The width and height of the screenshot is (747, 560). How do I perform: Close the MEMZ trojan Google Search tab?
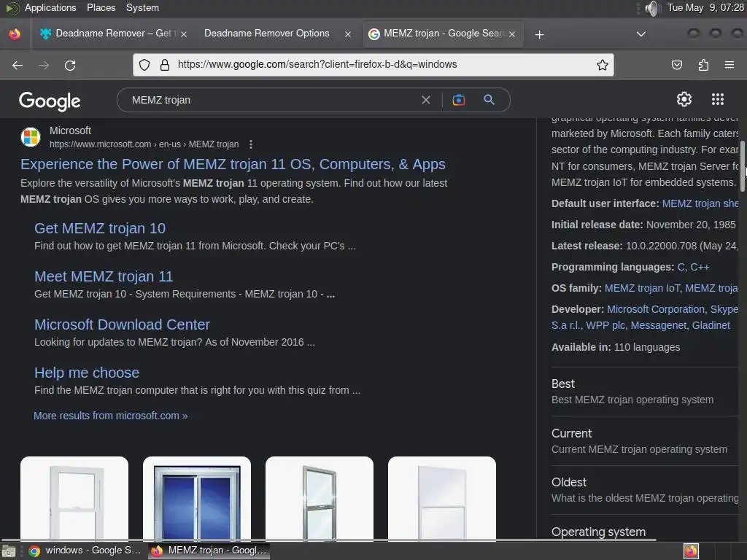512,34
